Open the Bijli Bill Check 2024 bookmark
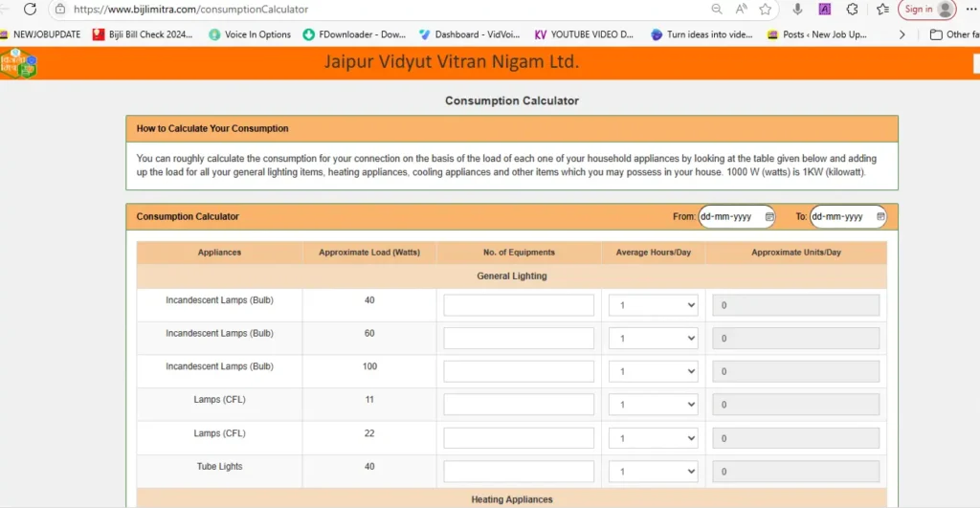 (143, 34)
